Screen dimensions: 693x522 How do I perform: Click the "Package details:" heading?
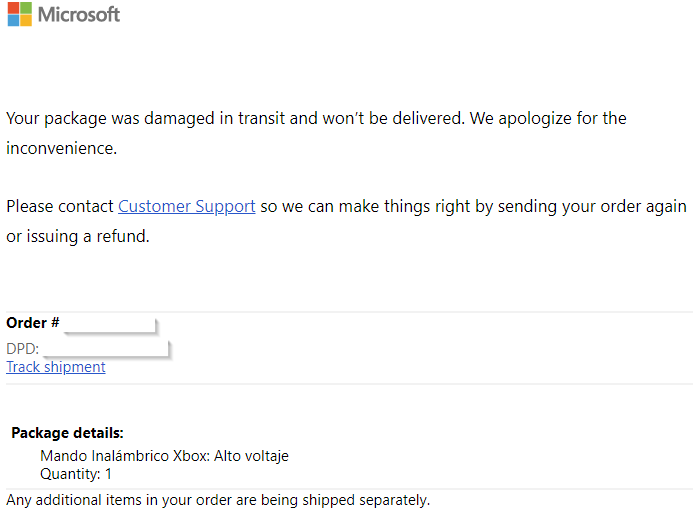[x=67, y=433]
